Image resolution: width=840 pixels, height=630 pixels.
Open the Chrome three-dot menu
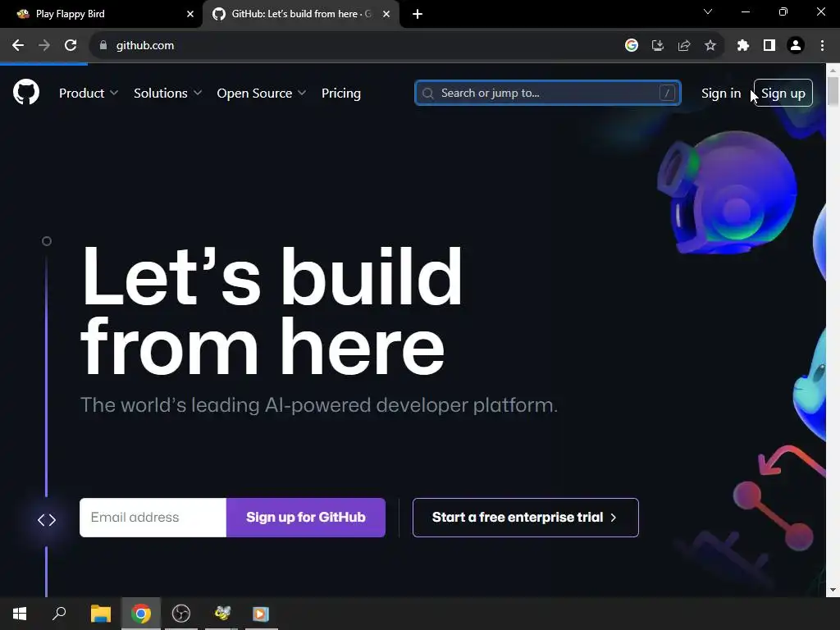point(822,46)
